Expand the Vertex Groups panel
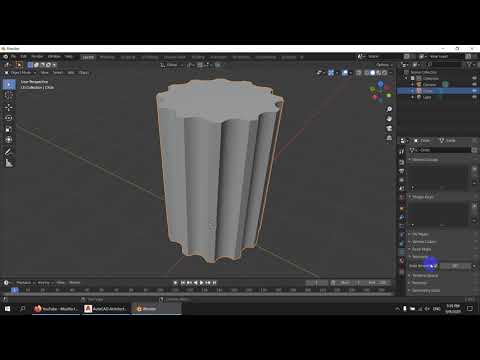Image resolution: width=480 pixels, height=360 pixels. (x=425, y=160)
